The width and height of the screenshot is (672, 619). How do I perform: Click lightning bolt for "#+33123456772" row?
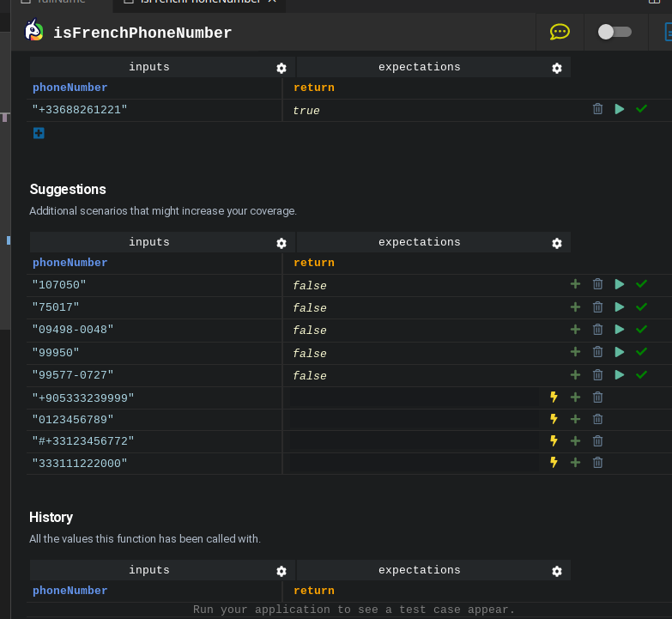[554, 440]
